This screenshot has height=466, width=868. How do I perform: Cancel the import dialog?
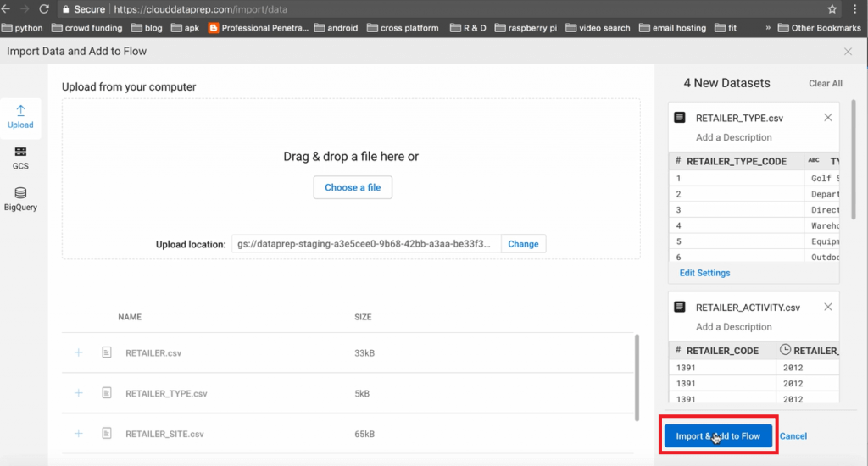click(793, 436)
